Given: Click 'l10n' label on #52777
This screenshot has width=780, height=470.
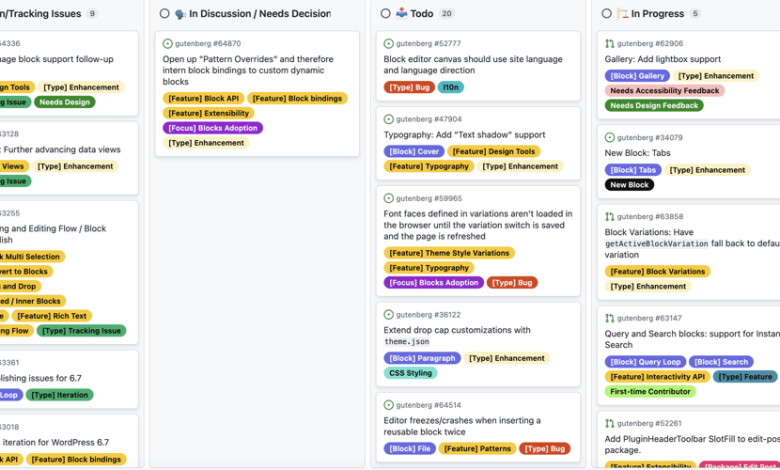Looking at the screenshot, I should coord(451,88).
